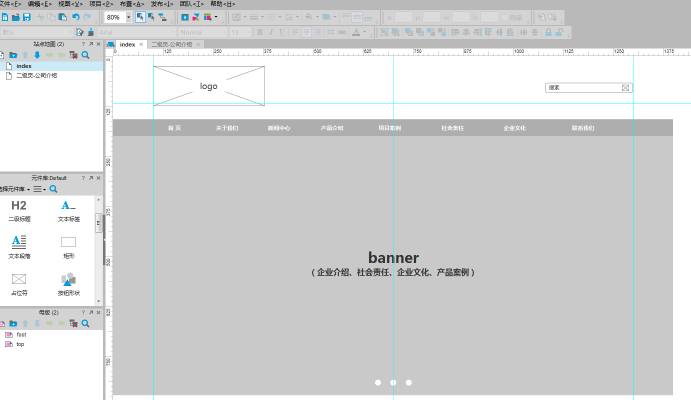The height and width of the screenshot is (400, 691).
Task: Close the index tab
Action: (141, 44)
